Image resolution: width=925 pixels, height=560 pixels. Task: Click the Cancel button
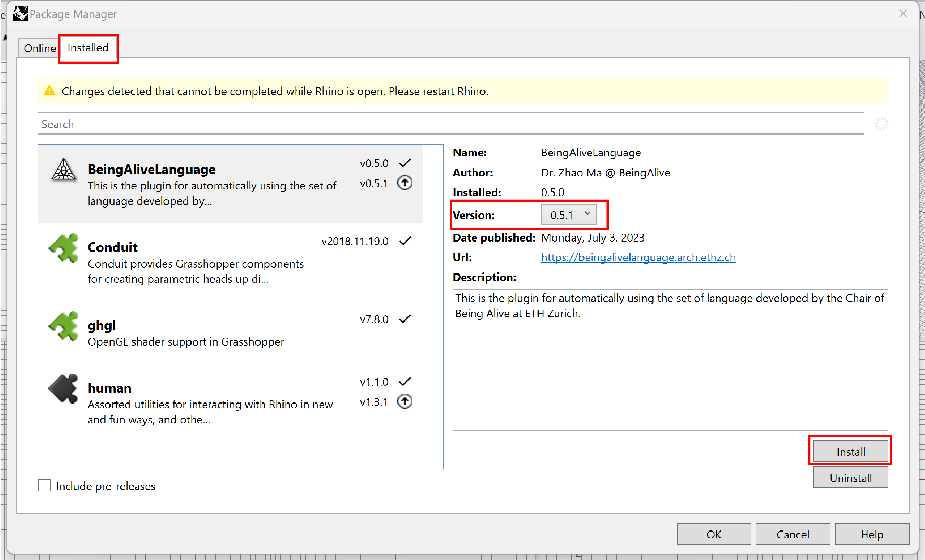click(793, 534)
